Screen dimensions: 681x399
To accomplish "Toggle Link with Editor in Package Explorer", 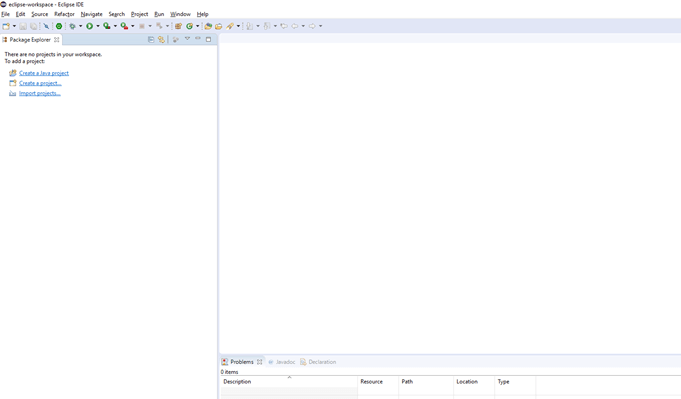I will click(162, 40).
